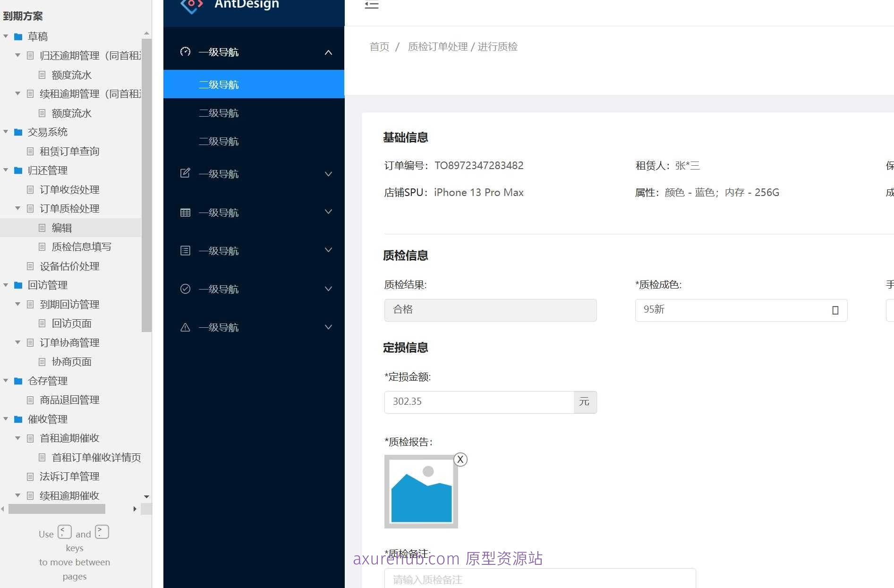Viewport: 894px width, 588px height.
Task: Click the sidebar collapse hamburger icon
Action: coord(372,5)
